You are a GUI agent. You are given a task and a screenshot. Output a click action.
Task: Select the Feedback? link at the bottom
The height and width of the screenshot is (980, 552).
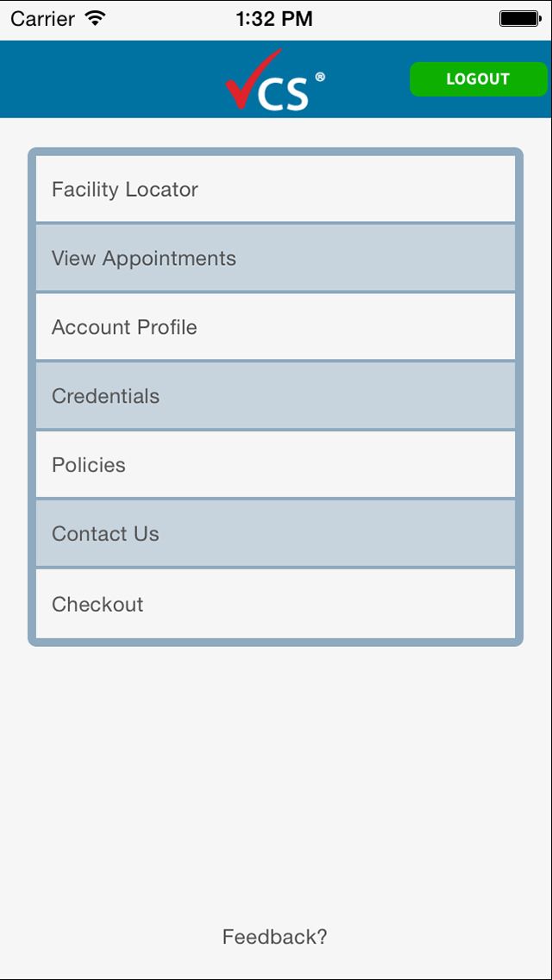point(275,935)
